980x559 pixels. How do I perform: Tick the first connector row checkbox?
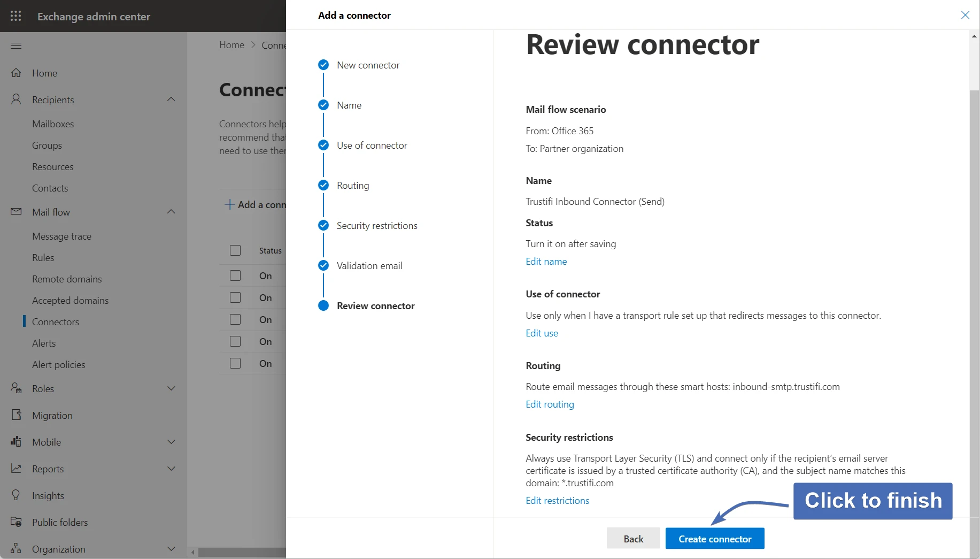[235, 275]
